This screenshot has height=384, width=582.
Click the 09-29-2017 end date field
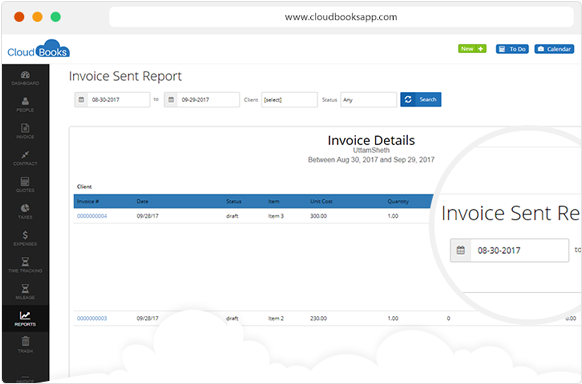click(208, 99)
